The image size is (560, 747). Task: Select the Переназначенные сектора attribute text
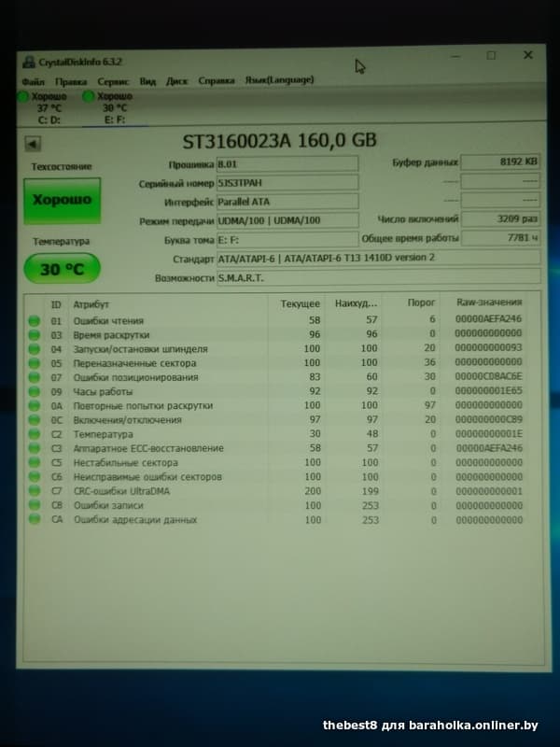pyautogui.click(x=134, y=363)
